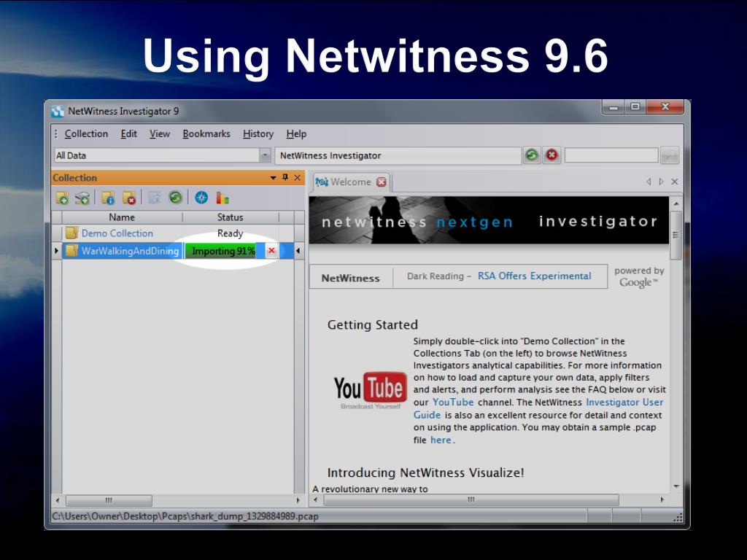Screen dimensions: 747x560
Task: Click the netwitness nextgen investigator banner
Action: tap(489, 220)
